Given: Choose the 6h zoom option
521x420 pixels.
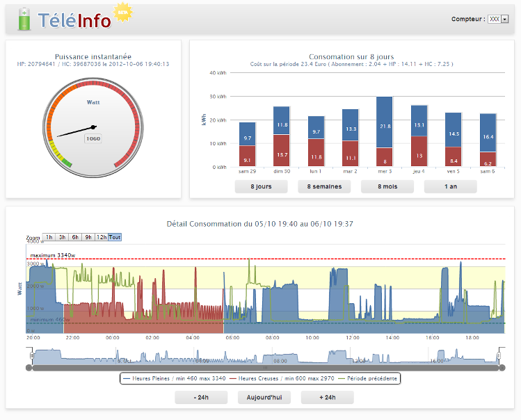Looking at the screenshot, I should [76, 237].
